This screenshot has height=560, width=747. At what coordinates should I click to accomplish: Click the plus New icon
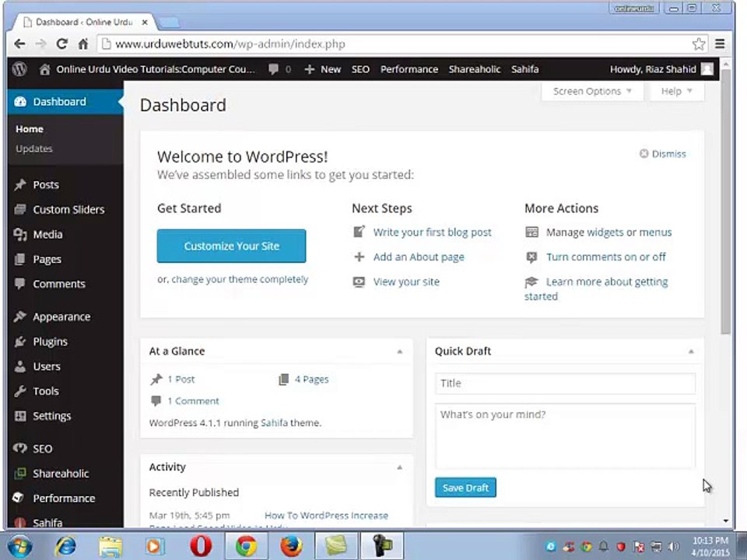coord(309,69)
